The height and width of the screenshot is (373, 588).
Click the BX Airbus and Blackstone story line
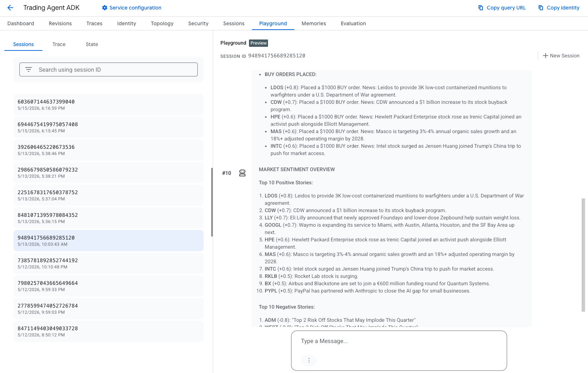pos(377,283)
